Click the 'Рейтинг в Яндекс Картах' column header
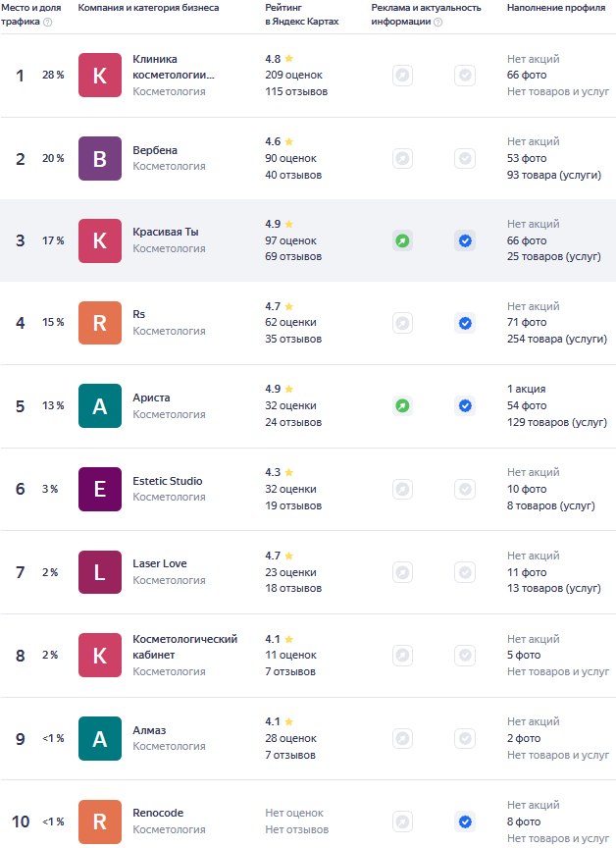Image resolution: width=616 pixels, height=848 pixels. pos(301,15)
